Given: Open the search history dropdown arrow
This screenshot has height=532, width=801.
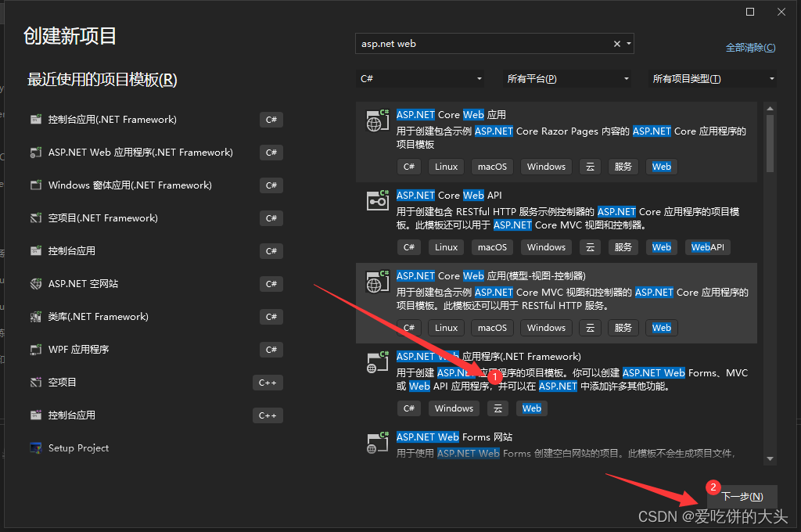Looking at the screenshot, I should click(629, 44).
